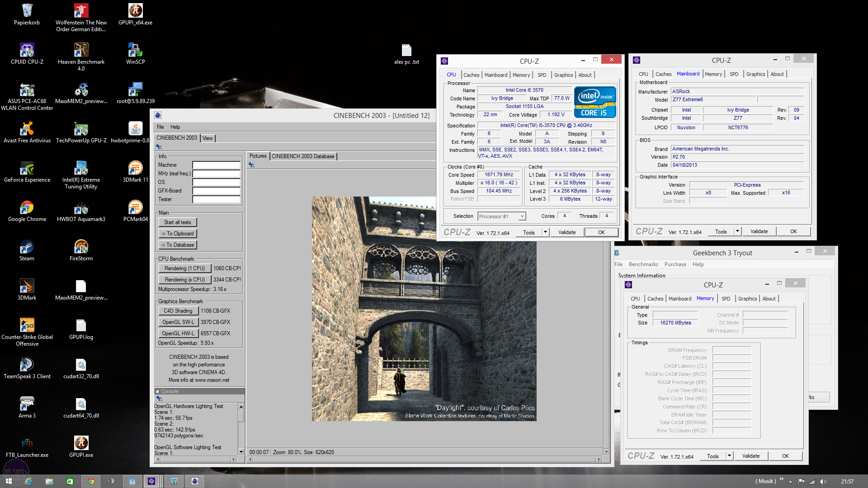
Task: Open the taskbar clock showing 21:57
Action: click(847, 481)
